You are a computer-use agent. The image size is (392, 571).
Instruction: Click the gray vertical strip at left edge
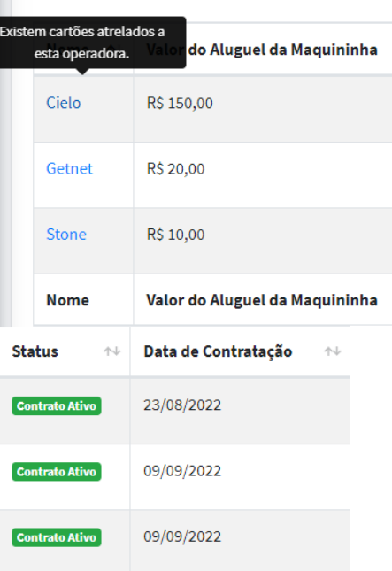[x=6, y=163]
